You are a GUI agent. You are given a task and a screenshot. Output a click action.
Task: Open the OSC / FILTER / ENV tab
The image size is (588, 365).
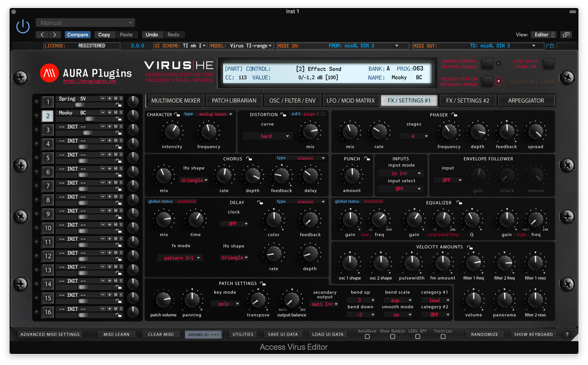pyautogui.click(x=292, y=100)
